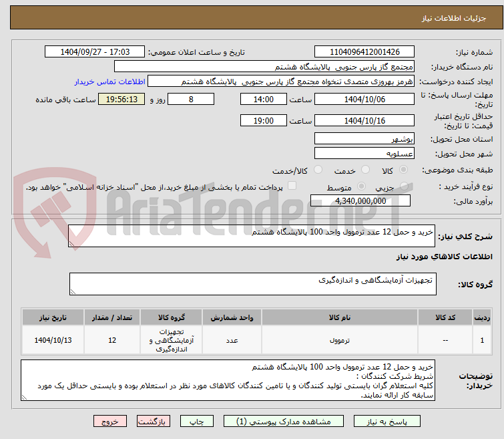Click the announcement date field 1404/09/27 - 17:03
This screenshot has width=504, height=439.
(95, 52)
